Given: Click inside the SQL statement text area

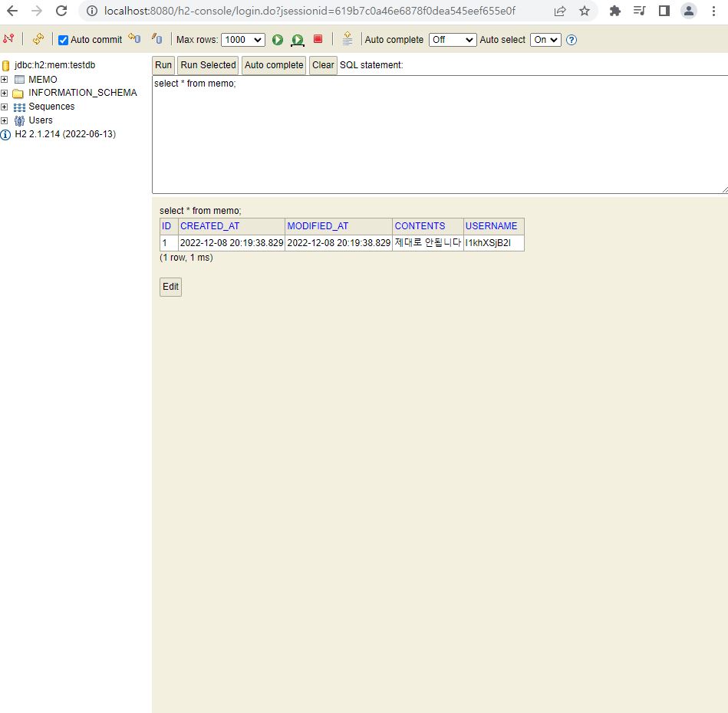Looking at the screenshot, I should coord(440,134).
